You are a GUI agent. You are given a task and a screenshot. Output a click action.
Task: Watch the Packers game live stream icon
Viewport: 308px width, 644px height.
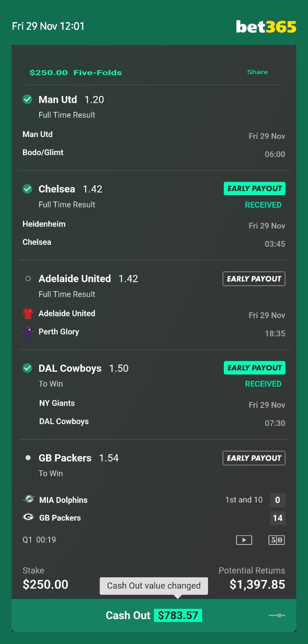pos(244,540)
